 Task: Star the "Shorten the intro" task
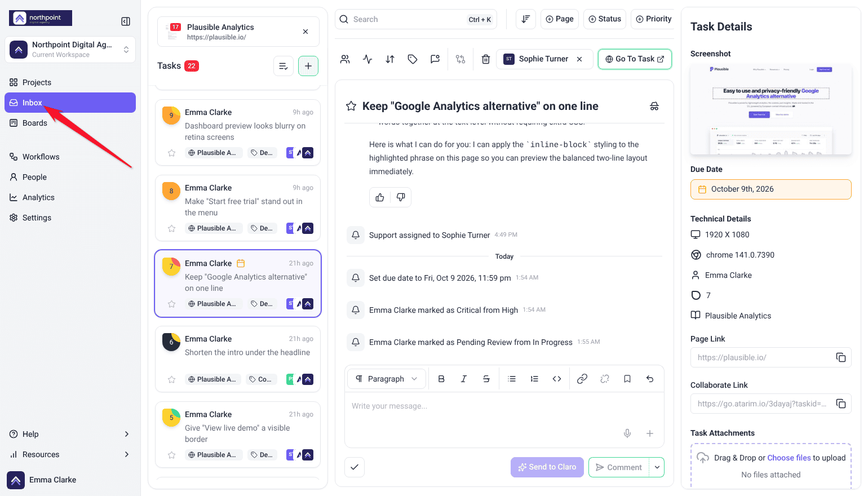click(x=172, y=379)
